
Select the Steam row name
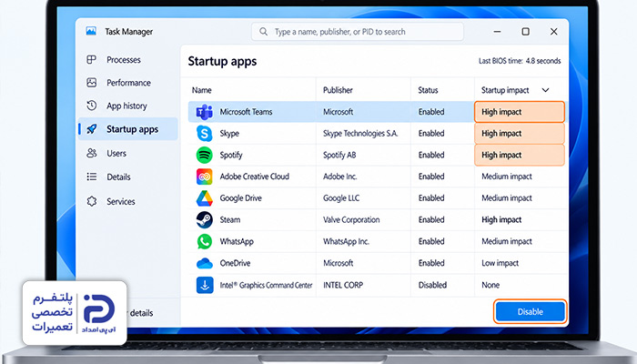coord(230,220)
